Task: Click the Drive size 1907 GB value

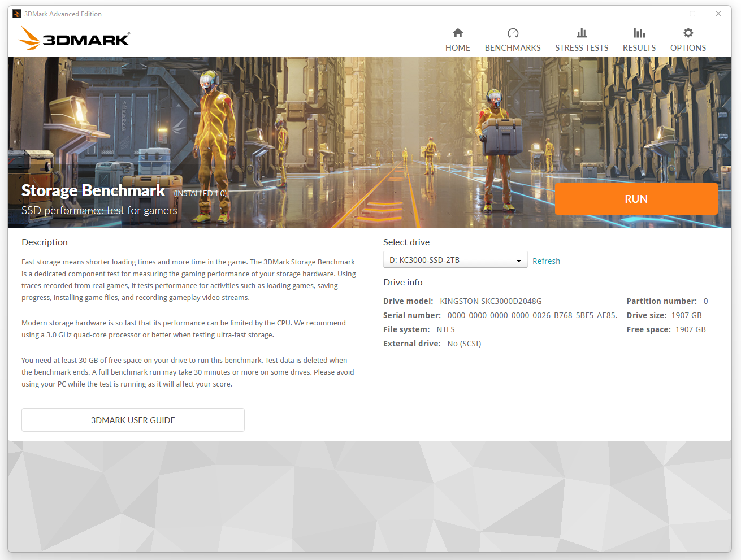Action: click(686, 315)
